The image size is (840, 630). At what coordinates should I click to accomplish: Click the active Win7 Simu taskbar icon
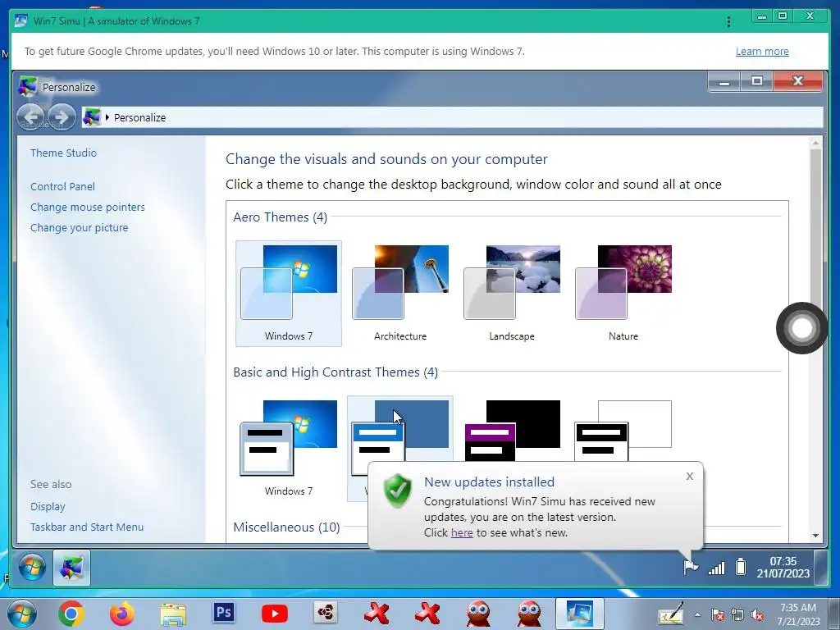[x=579, y=614]
